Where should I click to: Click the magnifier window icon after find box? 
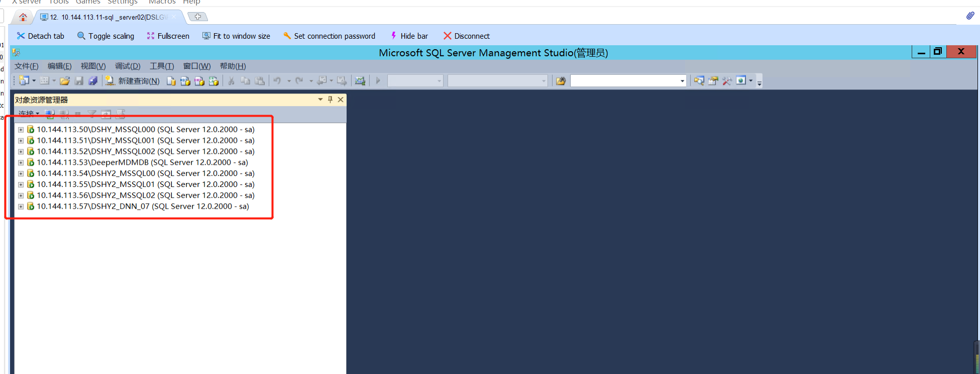699,81
